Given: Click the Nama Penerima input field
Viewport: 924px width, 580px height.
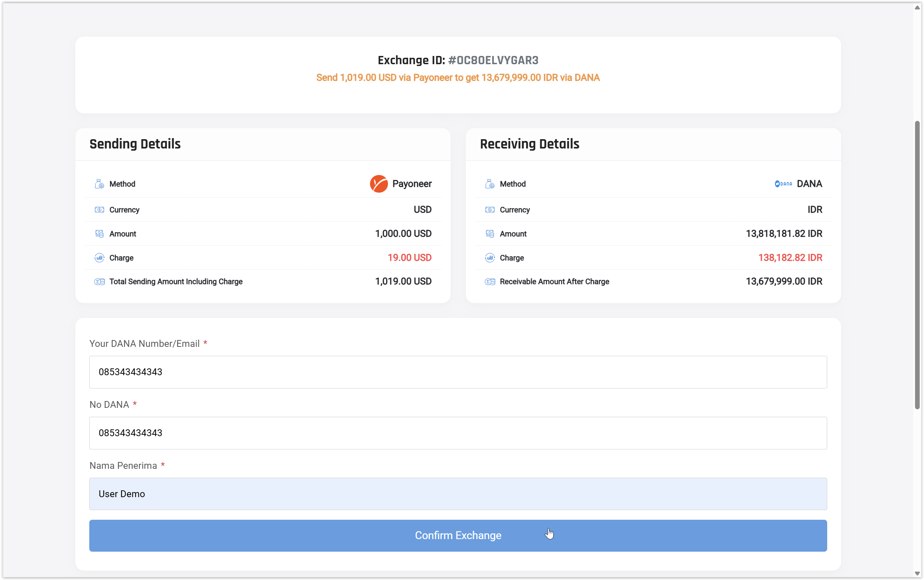Looking at the screenshot, I should [458, 494].
